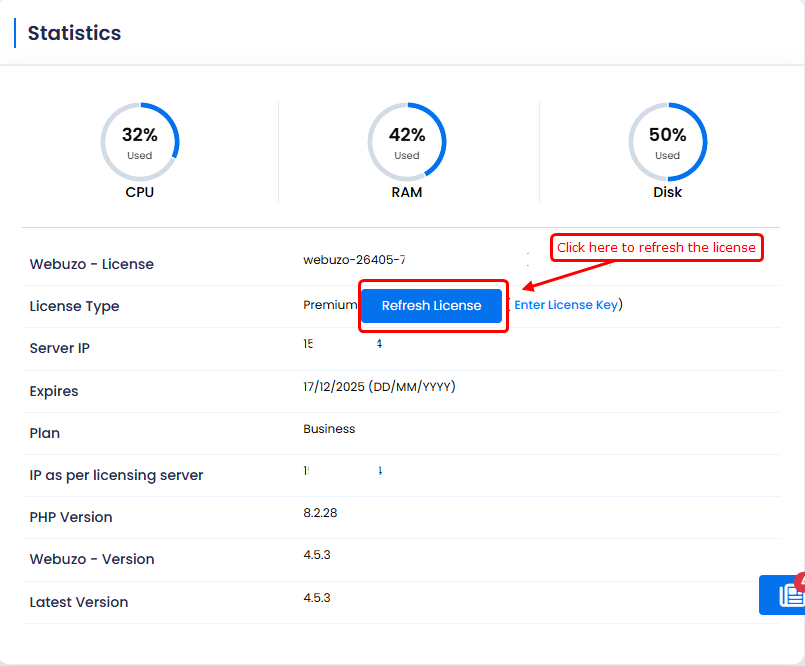Click the License Type label
The height and width of the screenshot is (666, 805).
click(74, 306)
